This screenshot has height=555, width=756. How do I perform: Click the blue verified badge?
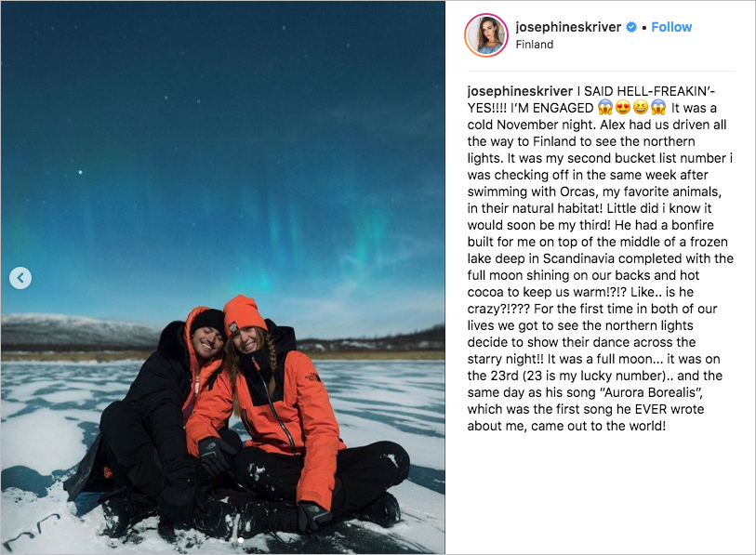point(631,27)
